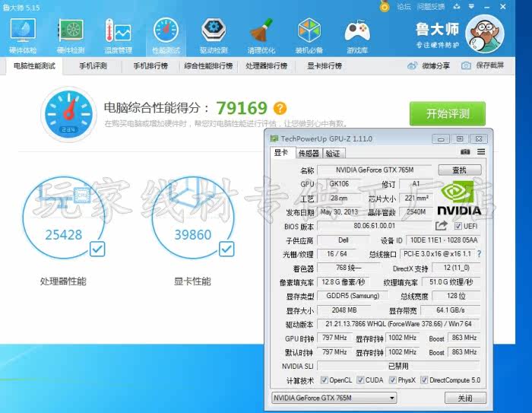Click the GPU-Z title bar app icon
Viewport: 532px width, 413px height.
tap(274, 138)
